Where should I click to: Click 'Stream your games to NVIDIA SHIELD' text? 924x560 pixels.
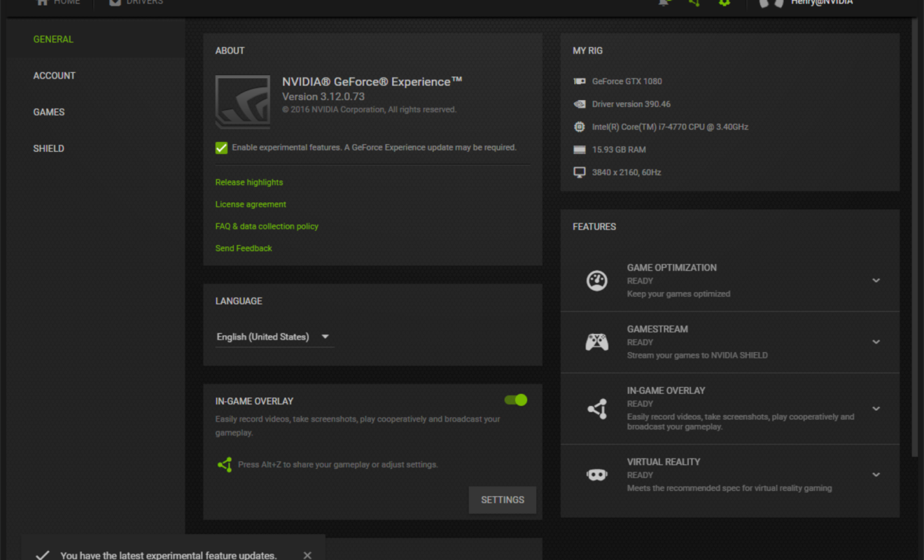pos(697,356)
